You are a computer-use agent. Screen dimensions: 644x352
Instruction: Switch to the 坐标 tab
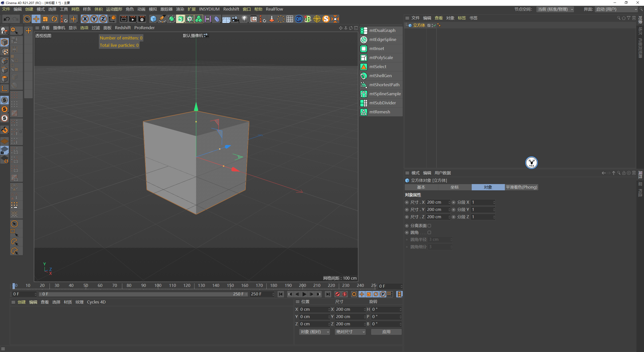pos(455,187)
